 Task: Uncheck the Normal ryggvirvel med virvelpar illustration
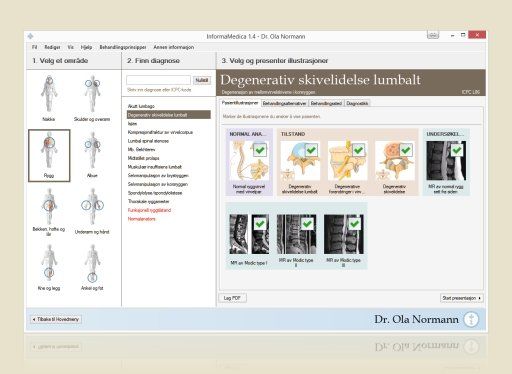260,150
